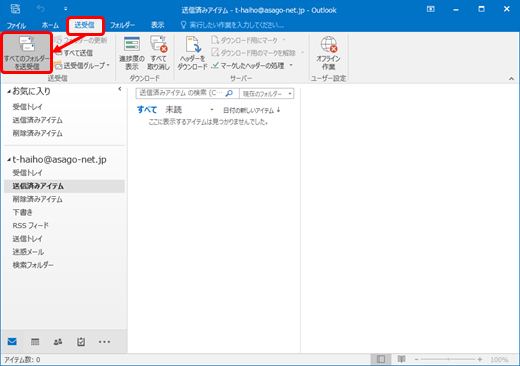Click the Undo arrow in quick access toolbar

click(x=41, y=9)
